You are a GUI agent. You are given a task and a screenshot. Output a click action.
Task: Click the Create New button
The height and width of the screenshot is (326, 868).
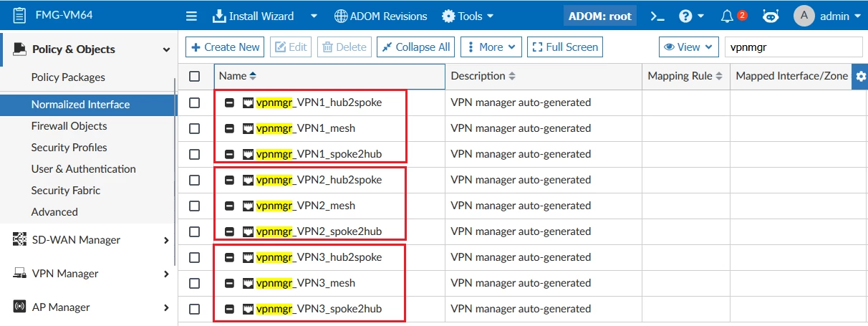pyautogui.click(x=225, y=47)
